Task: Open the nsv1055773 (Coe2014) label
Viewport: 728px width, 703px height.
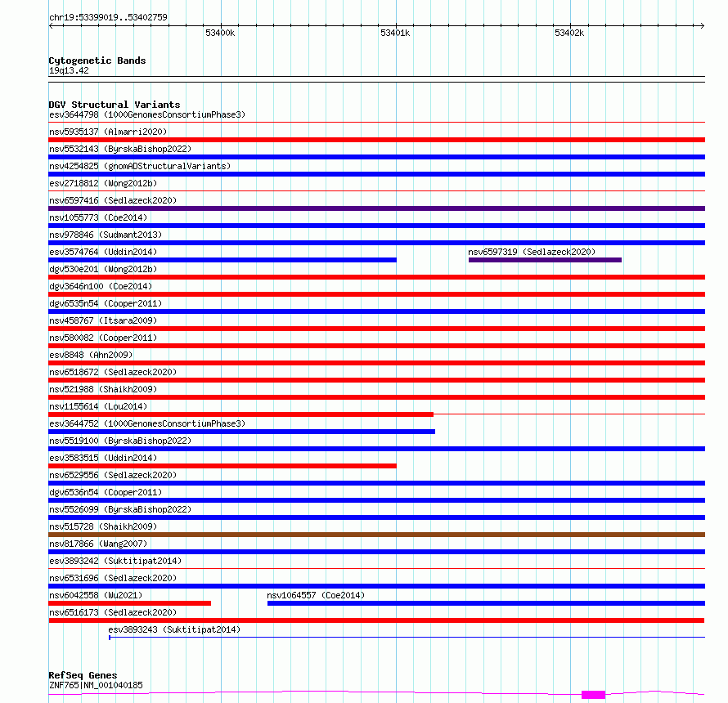Action: [98, 217]
